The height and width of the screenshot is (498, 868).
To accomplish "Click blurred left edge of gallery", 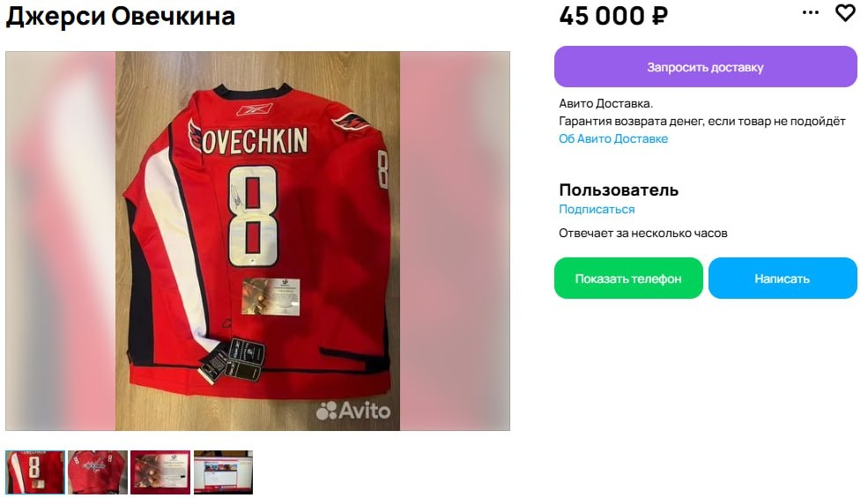I will click(x=60, y=241).
